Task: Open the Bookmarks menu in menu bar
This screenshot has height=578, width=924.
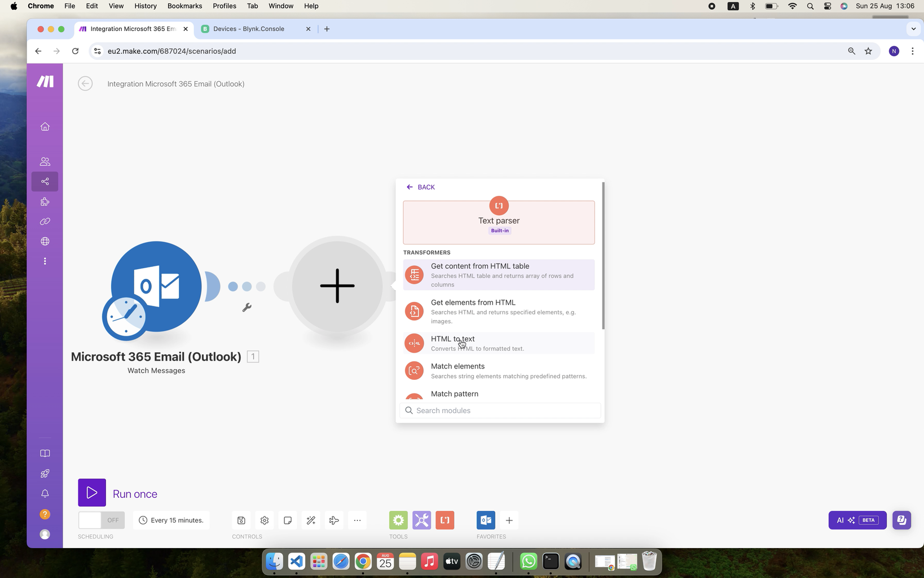Action: (184, 6)
